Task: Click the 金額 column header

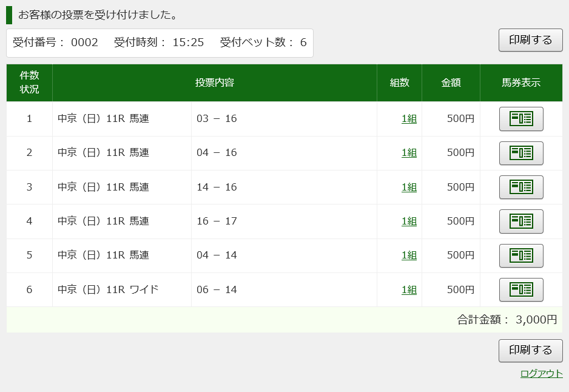Action: click(x=451, y=83)
